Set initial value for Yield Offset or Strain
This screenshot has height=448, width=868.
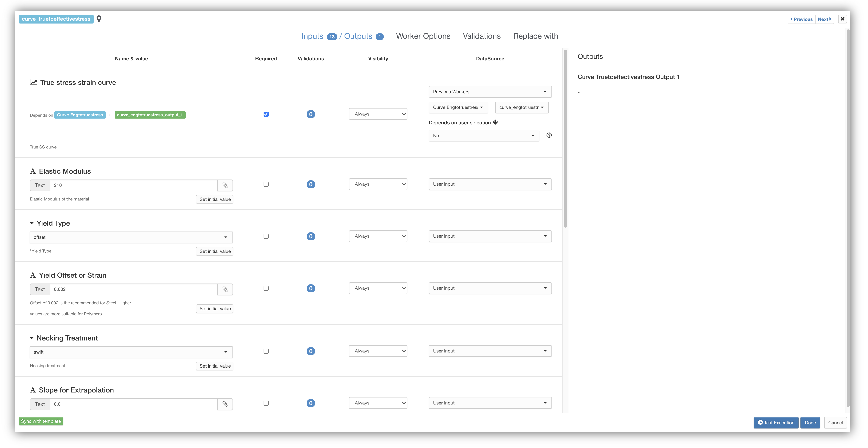tap(215, 309)
